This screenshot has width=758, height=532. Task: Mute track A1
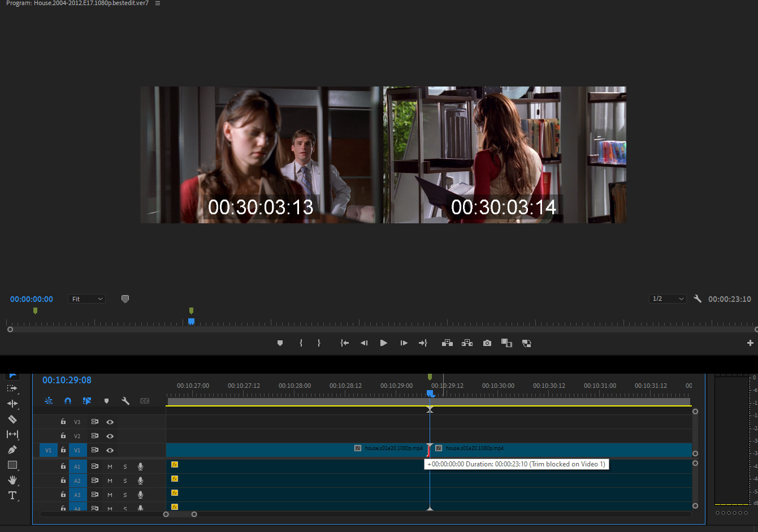(x=110, y=466)
